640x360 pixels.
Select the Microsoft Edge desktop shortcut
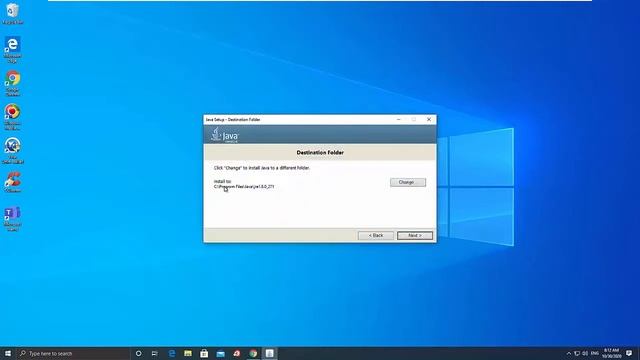tap(12, 49)
